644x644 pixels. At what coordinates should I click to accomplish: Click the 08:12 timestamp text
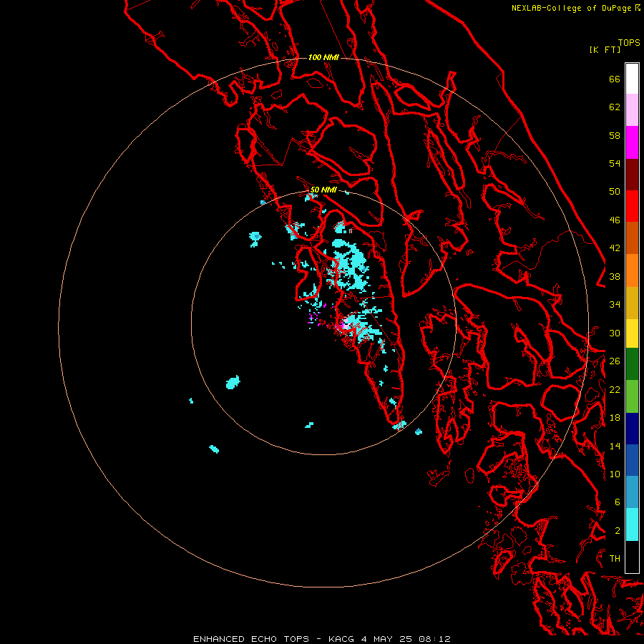(434, 639)
